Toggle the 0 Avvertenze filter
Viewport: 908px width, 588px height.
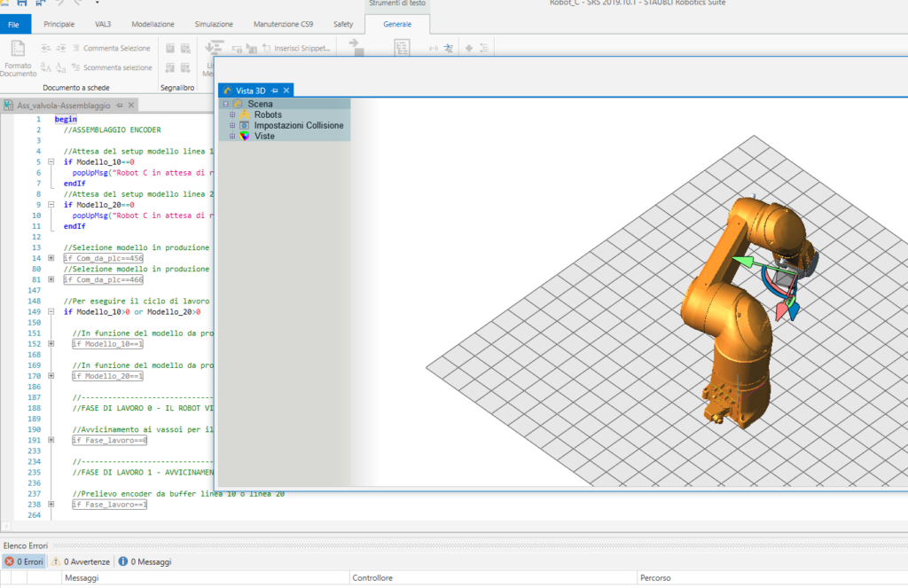coord(81,562)
